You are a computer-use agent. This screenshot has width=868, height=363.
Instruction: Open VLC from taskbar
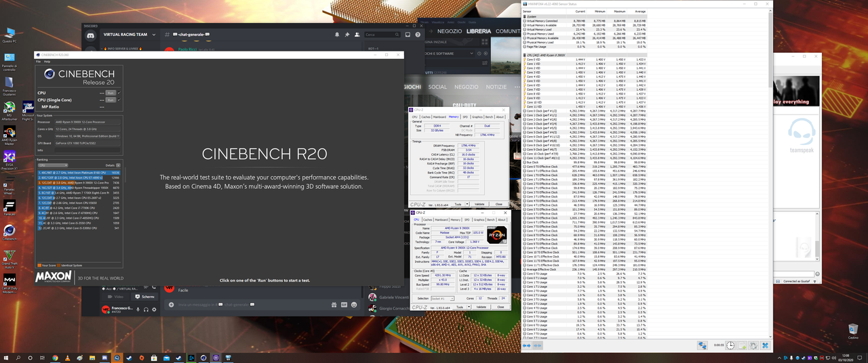pyautogui.click(x=67, y=358)
